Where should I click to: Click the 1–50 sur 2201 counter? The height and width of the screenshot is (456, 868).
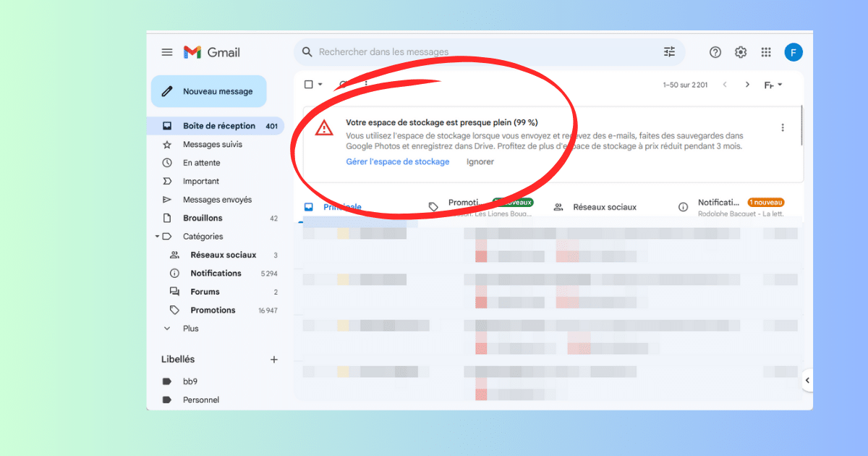coord(685,85)
